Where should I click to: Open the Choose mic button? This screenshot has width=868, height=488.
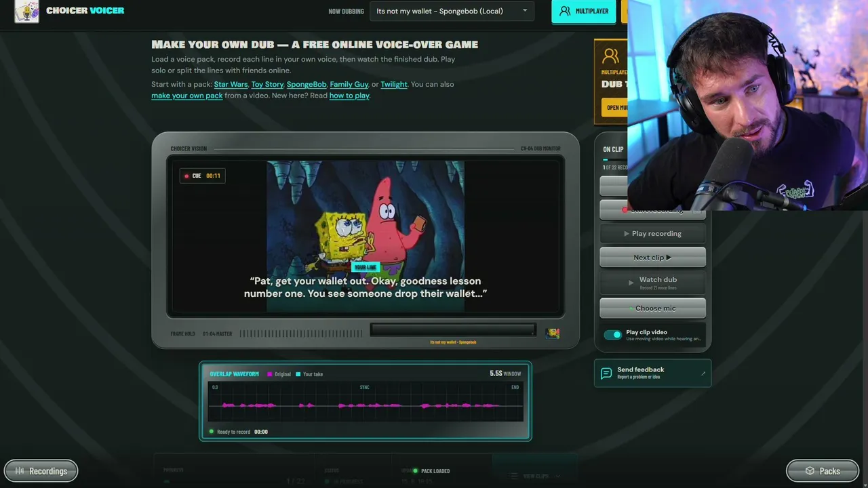pos(652,308)
